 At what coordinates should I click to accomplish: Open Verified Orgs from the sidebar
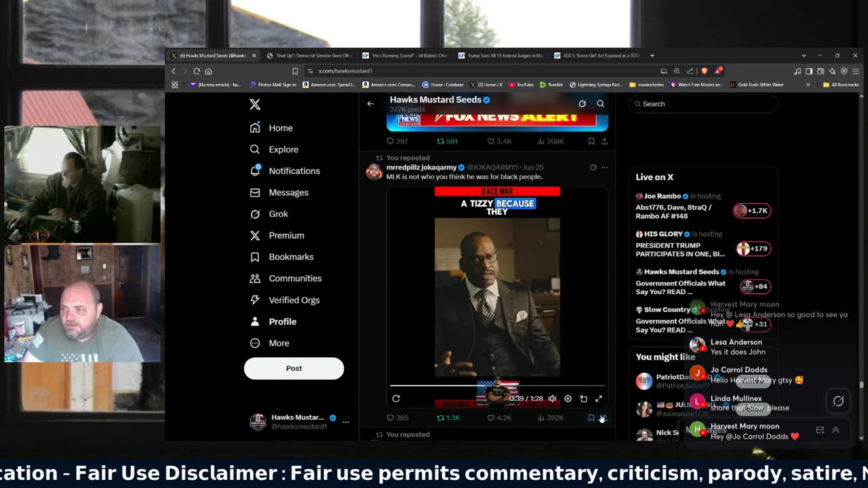click(x=284, y=300)
